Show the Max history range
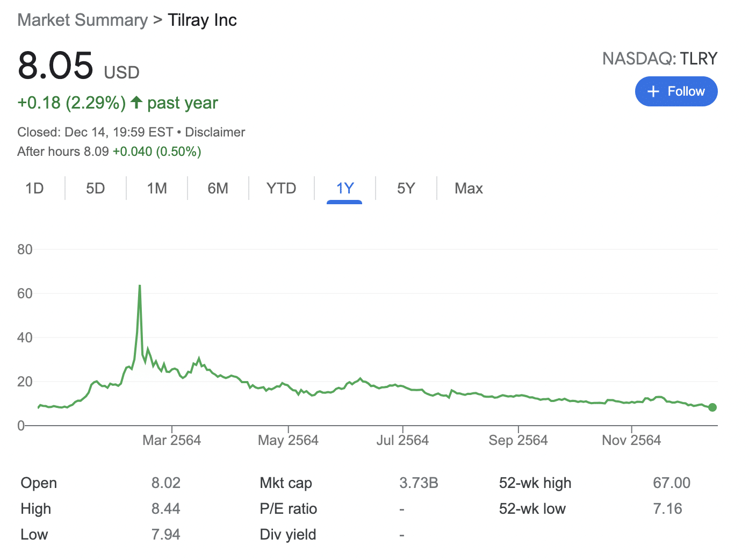Screen dimensions: 749x560 tap(469, 189)
